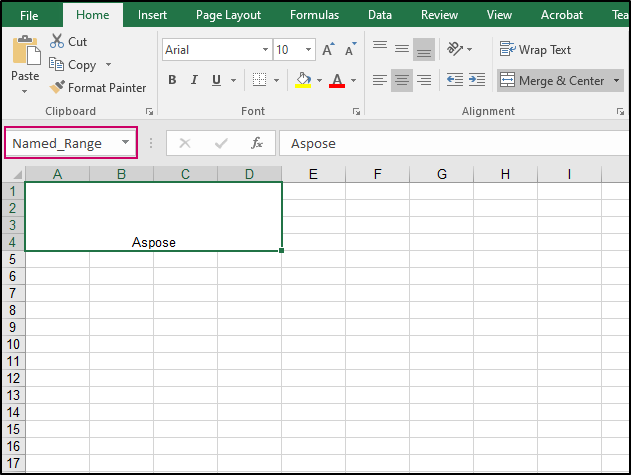Open the Arial font name dropdown
Screen dimensions: 631x475
click(265, 50)
